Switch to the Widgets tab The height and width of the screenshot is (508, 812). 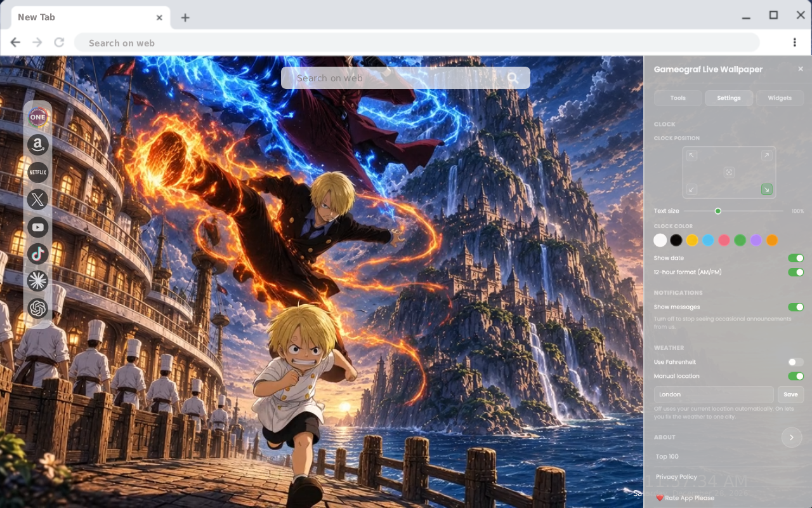tap(780, 98)
